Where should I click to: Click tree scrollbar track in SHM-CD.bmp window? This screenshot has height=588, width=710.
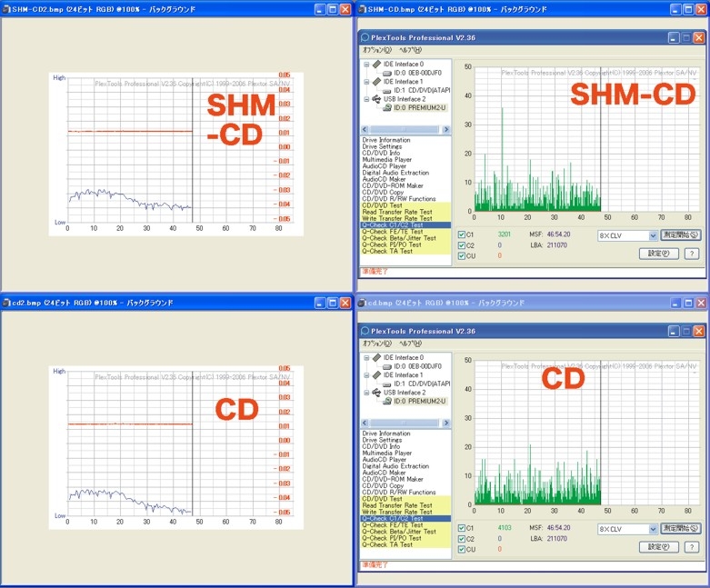coord(405,129)
